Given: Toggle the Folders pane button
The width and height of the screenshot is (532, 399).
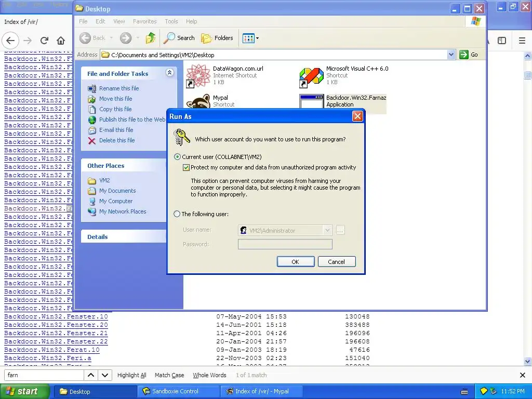Looking at the screenshot, I should click(217, 38).
